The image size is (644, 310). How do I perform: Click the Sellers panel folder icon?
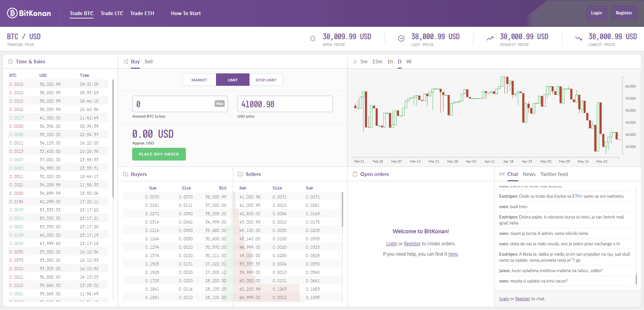(x=240, y=174)
